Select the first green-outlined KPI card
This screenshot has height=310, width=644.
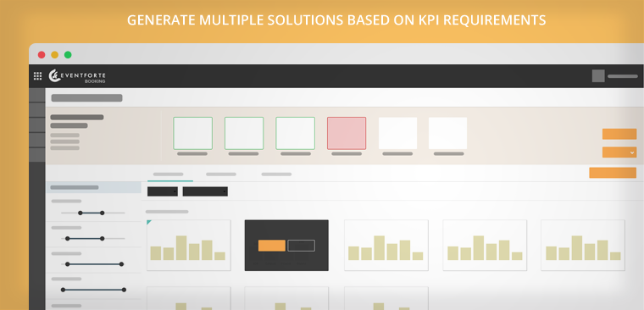(192, 134)
